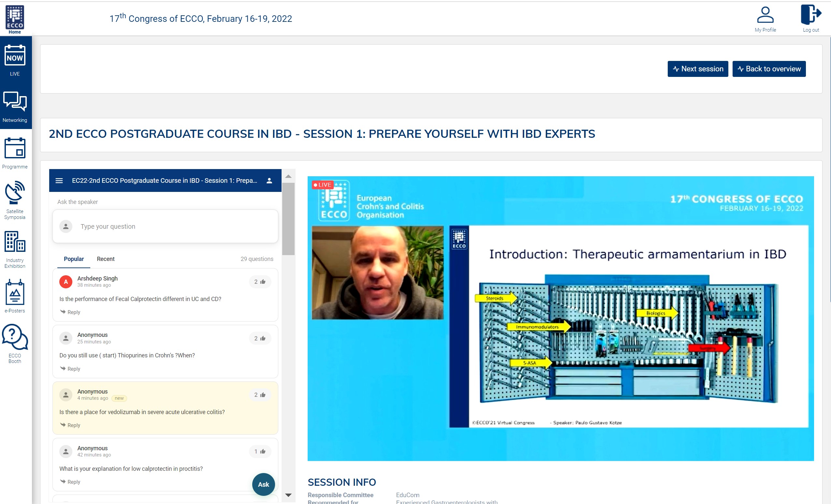Reply to the proctitis calprotectin question
Viewport: 831px width, 504px height.
tap(70, 482)
